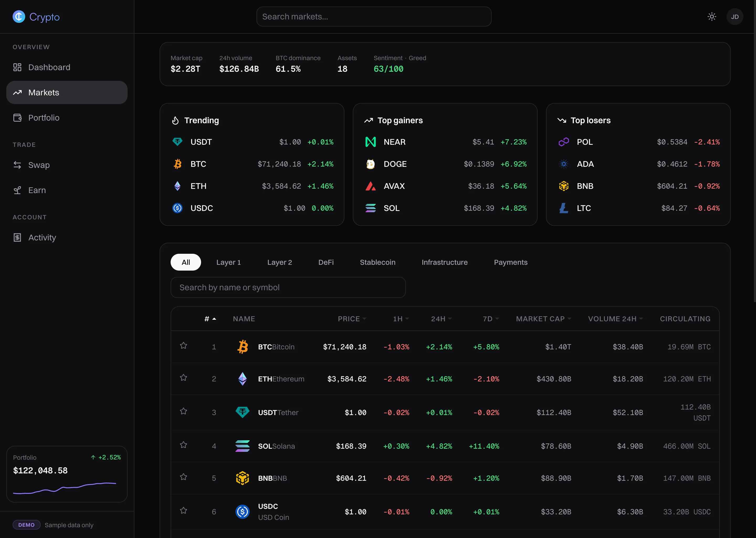Viewport: 756px width, 538px height.
Task: Click the Sentiment 63/100 value
Action: 388,69
